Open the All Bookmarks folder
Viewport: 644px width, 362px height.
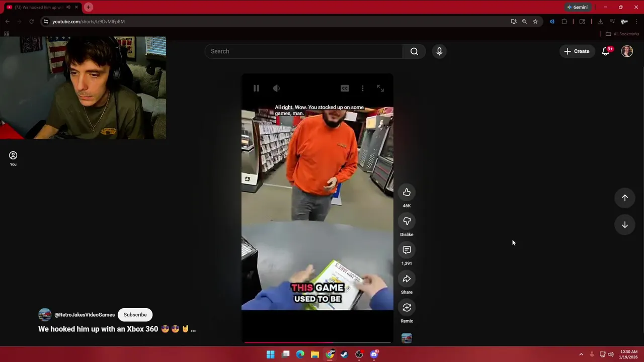tap(622, 34)
